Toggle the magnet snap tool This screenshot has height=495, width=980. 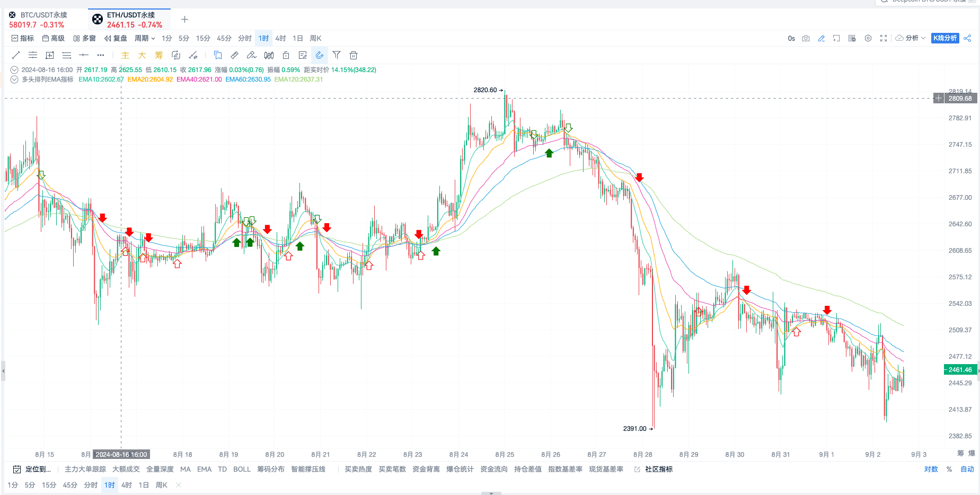(x=320, y=55)
